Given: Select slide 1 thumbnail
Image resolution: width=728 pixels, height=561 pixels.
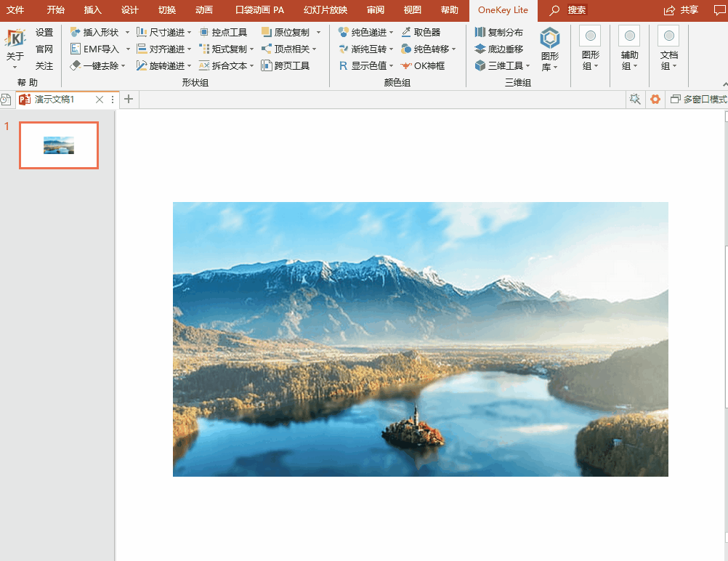Looking at the screenshot, I should [59, 145].
